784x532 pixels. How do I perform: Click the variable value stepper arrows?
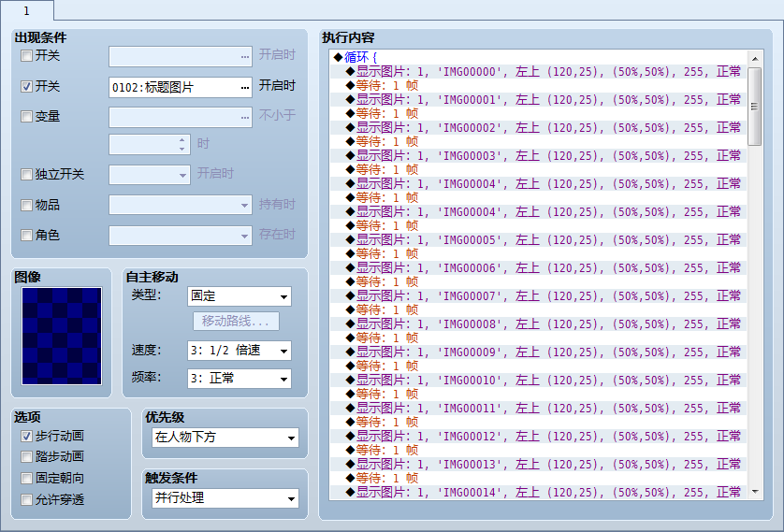[x=182, y=144]
